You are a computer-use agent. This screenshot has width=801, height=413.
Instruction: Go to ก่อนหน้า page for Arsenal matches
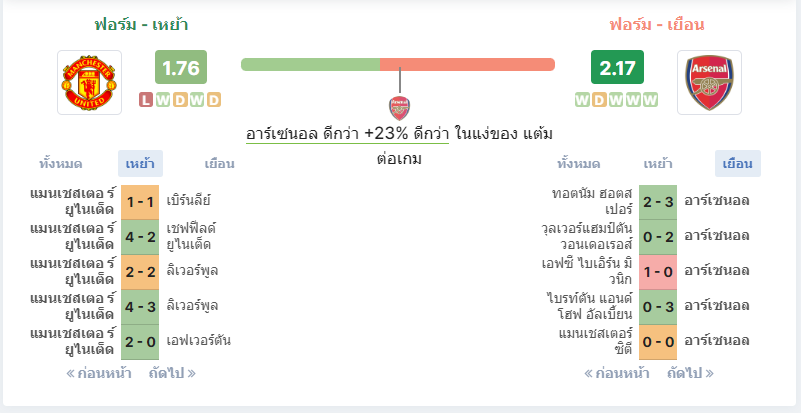[x=617, y=374]
